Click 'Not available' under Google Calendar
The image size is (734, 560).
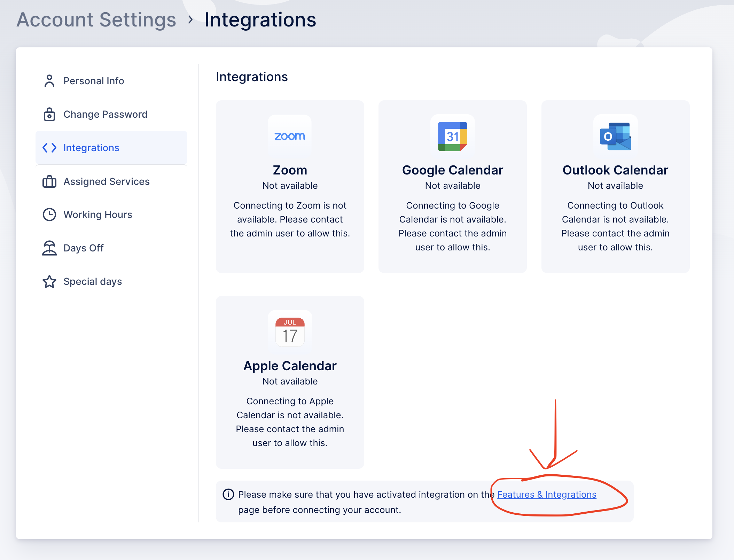453,186
